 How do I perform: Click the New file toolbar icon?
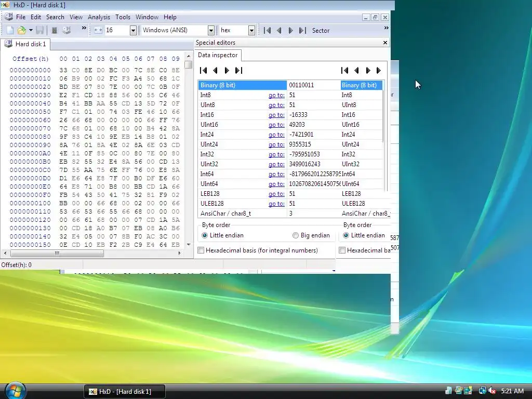(x=10, y=30)
